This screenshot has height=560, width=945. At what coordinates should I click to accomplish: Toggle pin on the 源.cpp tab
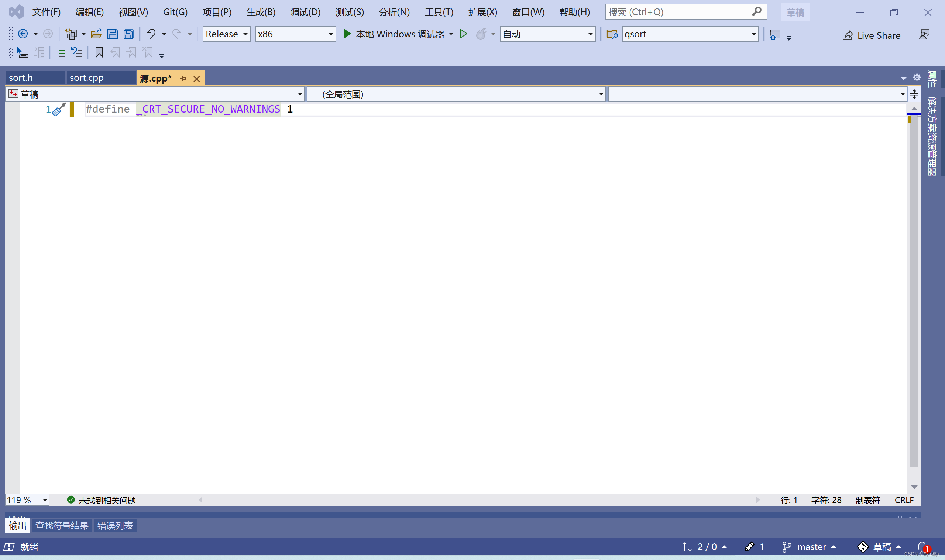183,79
